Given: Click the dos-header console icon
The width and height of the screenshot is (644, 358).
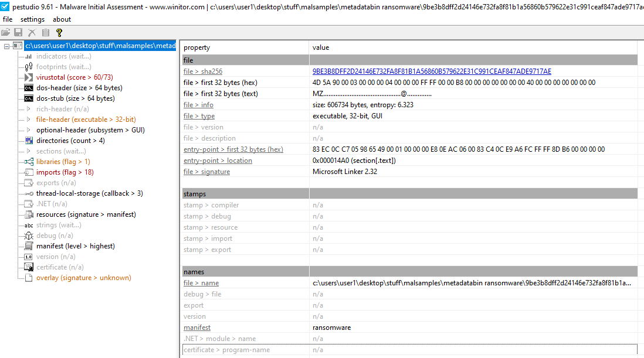Looking at the screenshot, I should click(x=29, y=88).
